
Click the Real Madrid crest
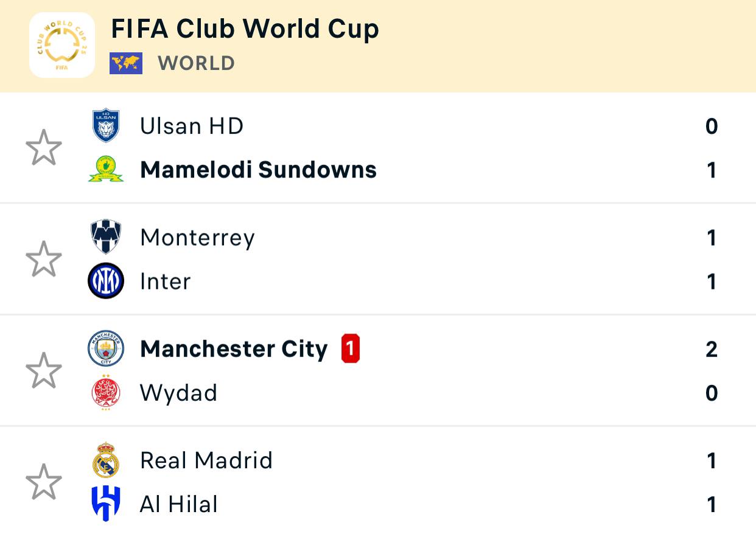coord(106,460)
